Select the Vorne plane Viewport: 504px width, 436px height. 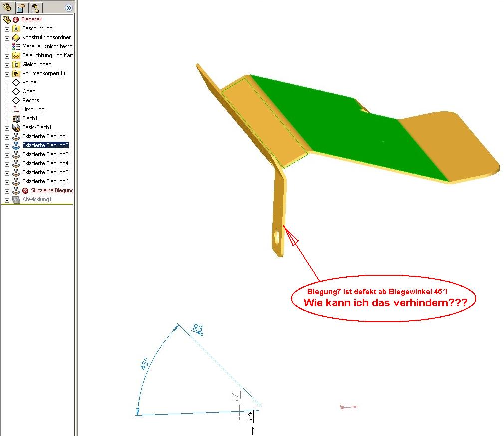tap(29, 83)
